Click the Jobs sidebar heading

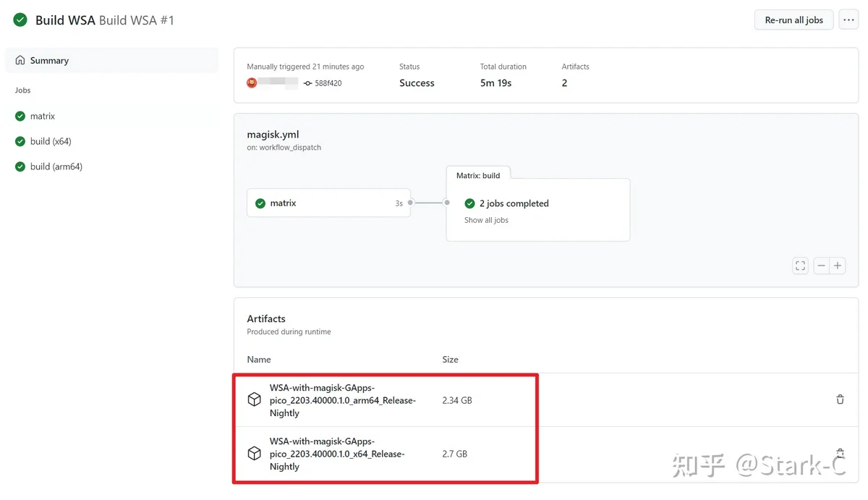pos(22,90)
